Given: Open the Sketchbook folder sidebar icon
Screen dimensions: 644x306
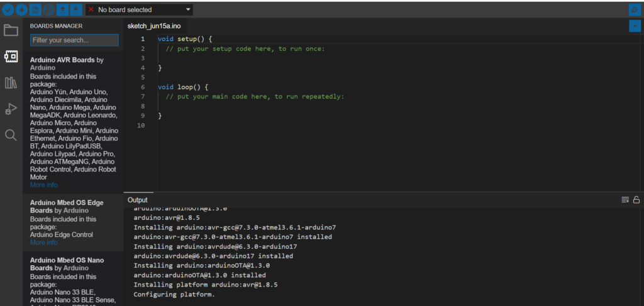Looking at the screenshot, I should pos(11,30).
